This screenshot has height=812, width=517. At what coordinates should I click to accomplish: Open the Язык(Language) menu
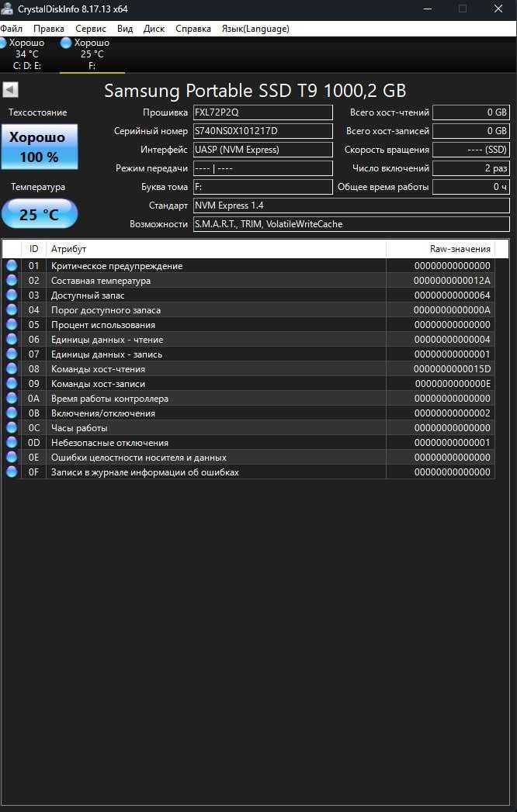(255, 29)
